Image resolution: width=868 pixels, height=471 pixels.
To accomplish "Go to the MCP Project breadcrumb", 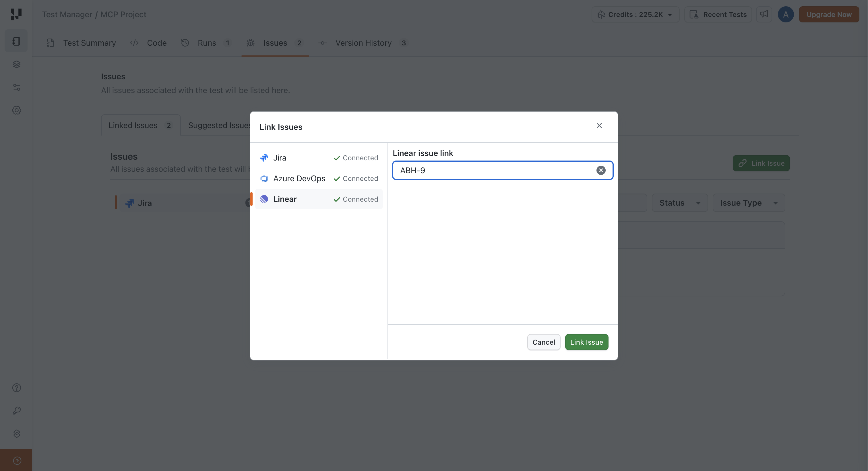I will 123,14.
